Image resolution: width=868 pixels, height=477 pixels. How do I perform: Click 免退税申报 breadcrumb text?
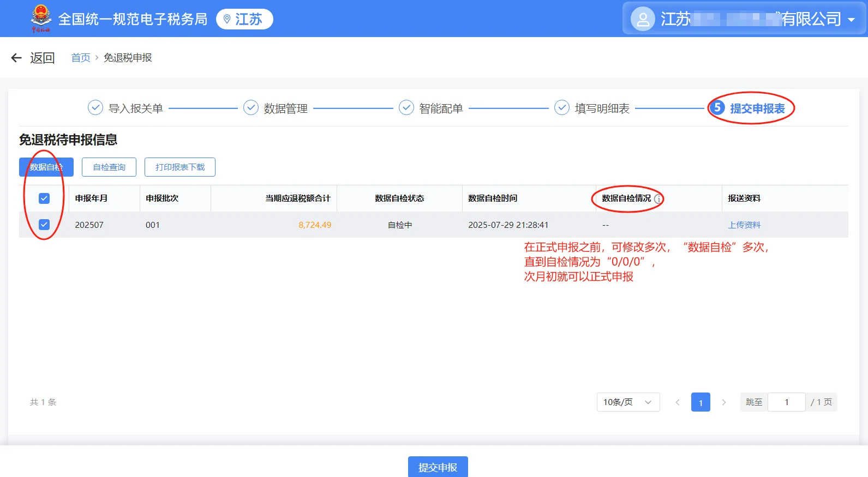tap(128, 58)
